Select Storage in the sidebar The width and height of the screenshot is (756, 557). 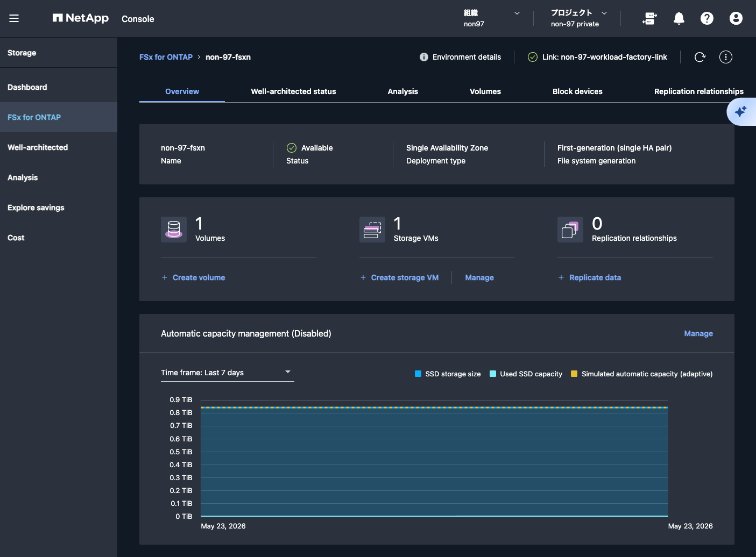pos(59,53)
